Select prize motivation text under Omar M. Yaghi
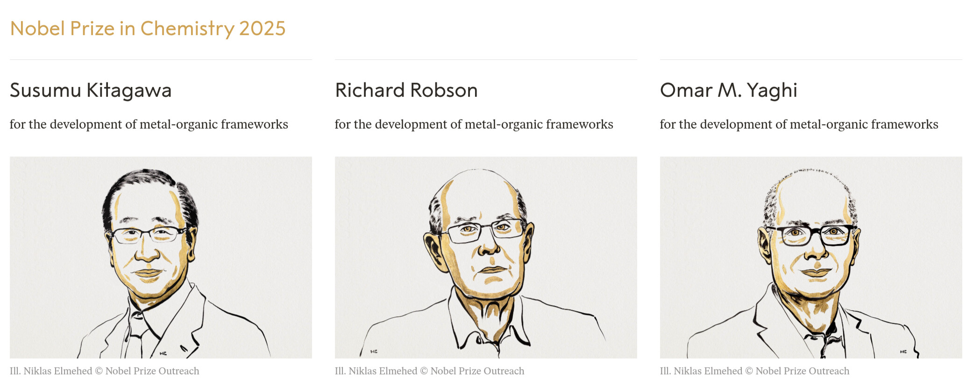This screenshot has width=980, height=385. click(x=799, y=124)
